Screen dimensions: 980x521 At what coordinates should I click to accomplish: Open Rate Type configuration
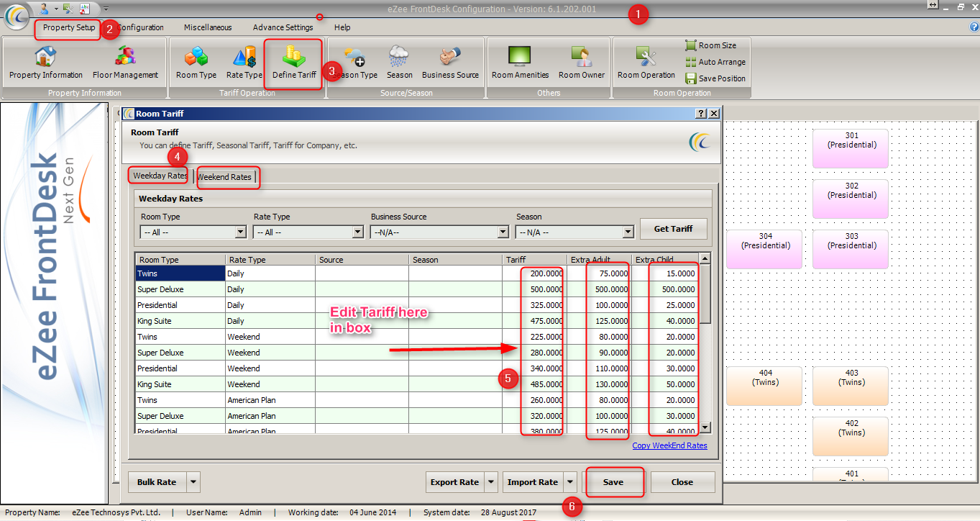point(244,63)
